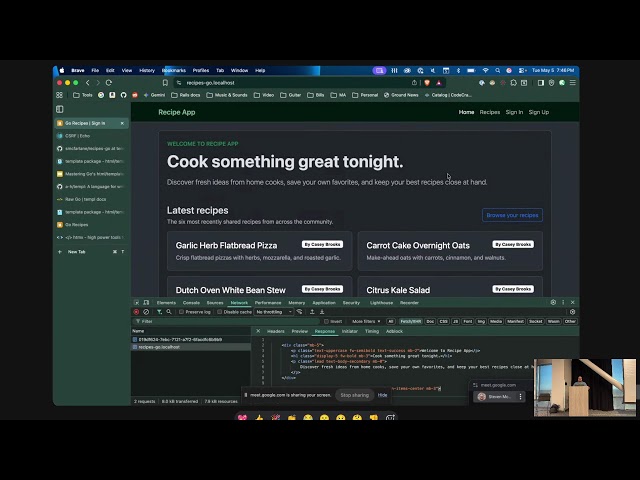This screenshot has width=640, height=480.
Task: Close the request details pane
Action: [258, 331]
